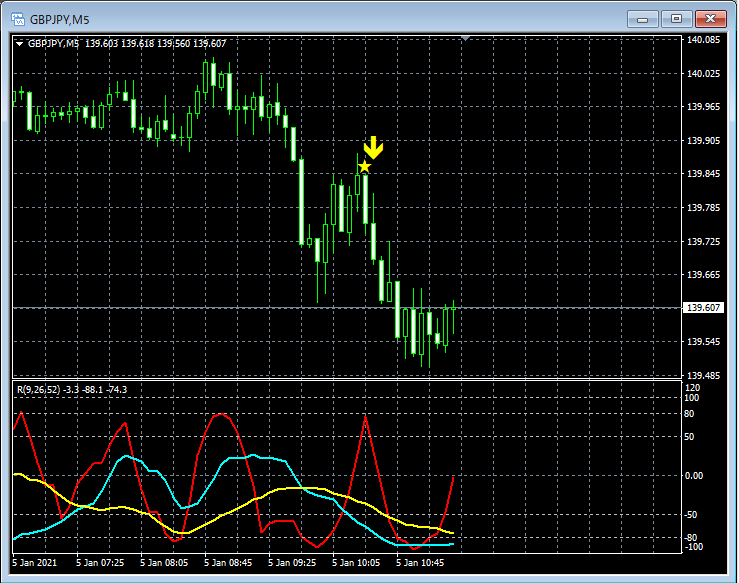Click the 139.905 price scale label
This screenshot has width=739, height=583.
click(703, 141)
